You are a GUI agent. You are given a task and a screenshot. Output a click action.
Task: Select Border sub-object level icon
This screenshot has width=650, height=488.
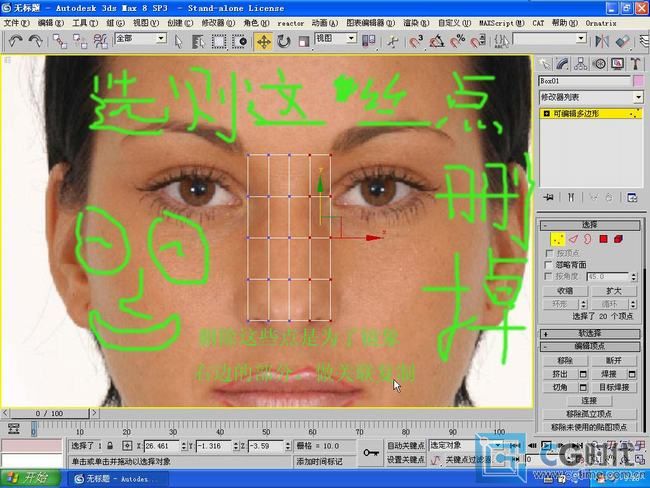pos(588,239)
